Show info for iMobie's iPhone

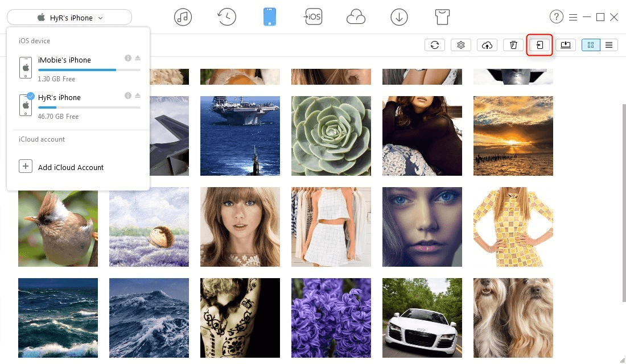(x=127, y=58)
